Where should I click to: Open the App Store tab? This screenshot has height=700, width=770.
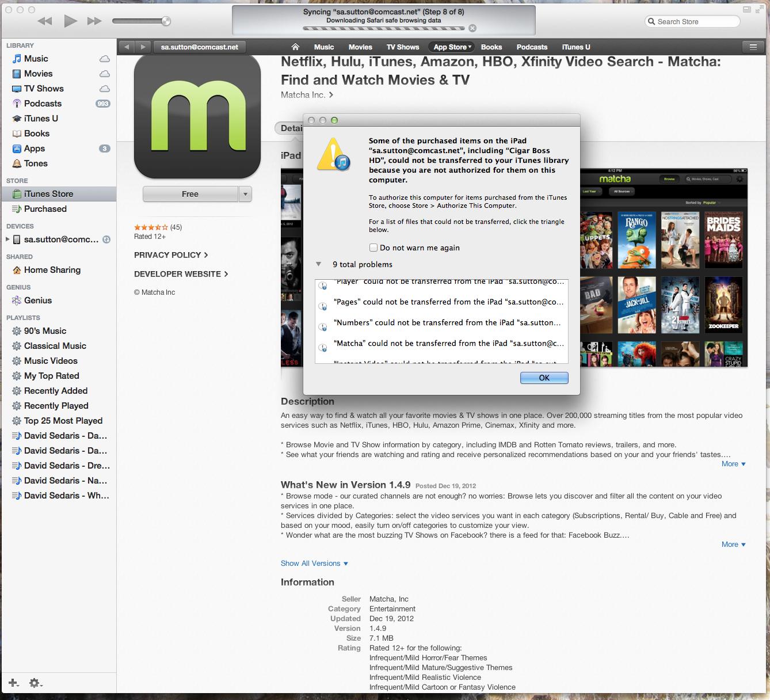tap(452, 47)
